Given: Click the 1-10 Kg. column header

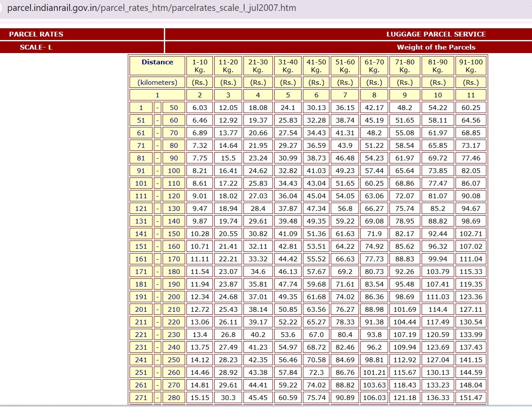Looking at the screenshot, I should point(200,66).
